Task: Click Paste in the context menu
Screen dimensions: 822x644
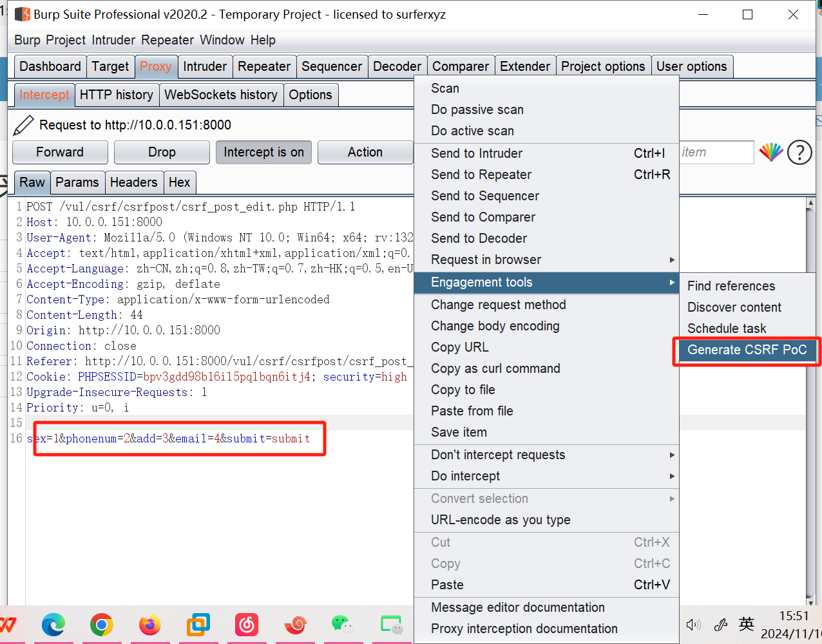Action: [546, 585]
